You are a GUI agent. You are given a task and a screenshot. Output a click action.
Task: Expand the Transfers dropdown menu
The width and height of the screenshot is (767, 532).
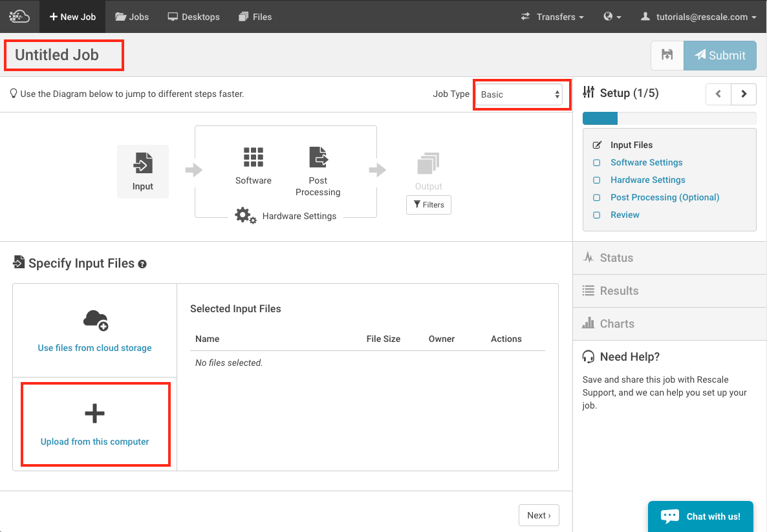click(553, 17)
